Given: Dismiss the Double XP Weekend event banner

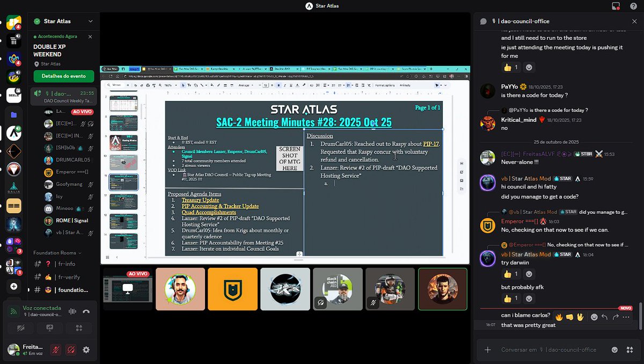Looking at the screenshot, I should [90, 37].
